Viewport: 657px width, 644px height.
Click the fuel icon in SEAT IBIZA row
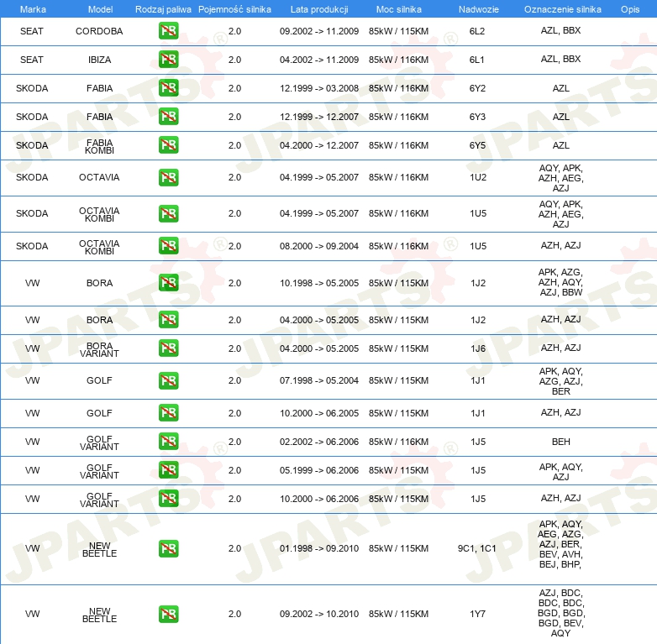(x=168, y=60)
